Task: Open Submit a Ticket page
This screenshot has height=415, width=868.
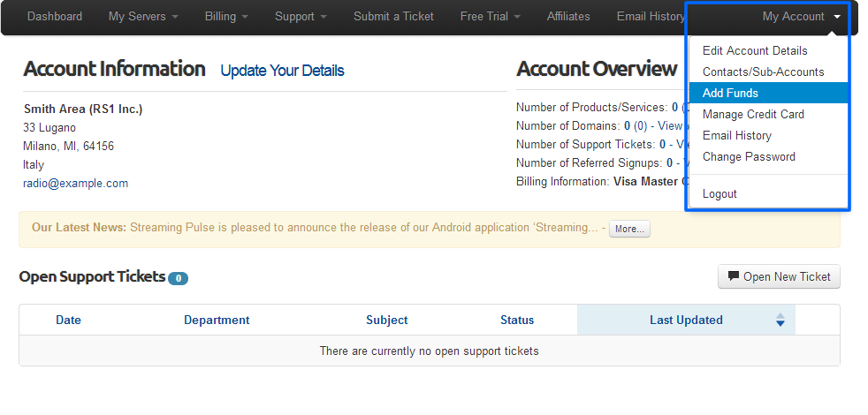Action: 393,17
